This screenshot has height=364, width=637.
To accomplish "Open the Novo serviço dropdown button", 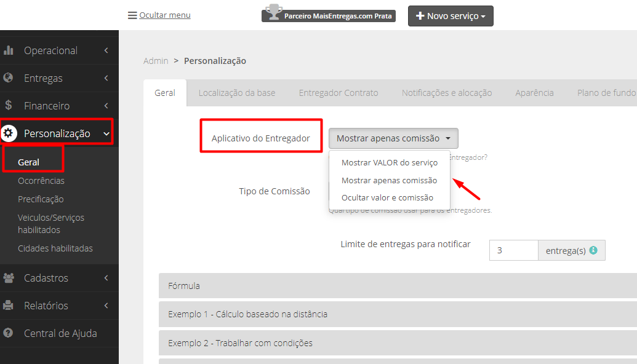I will pyautogui.click(x=451, y=16).
